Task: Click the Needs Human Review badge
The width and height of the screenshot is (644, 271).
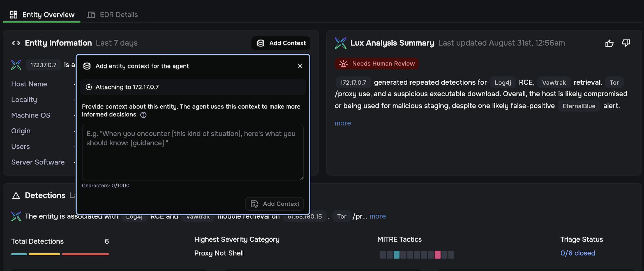Action: 377,64
